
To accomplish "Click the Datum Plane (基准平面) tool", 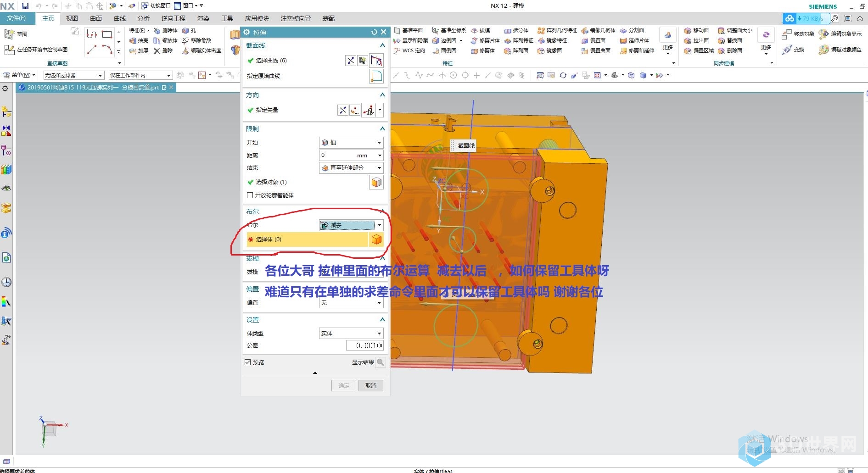I will [x=408, y=30].
